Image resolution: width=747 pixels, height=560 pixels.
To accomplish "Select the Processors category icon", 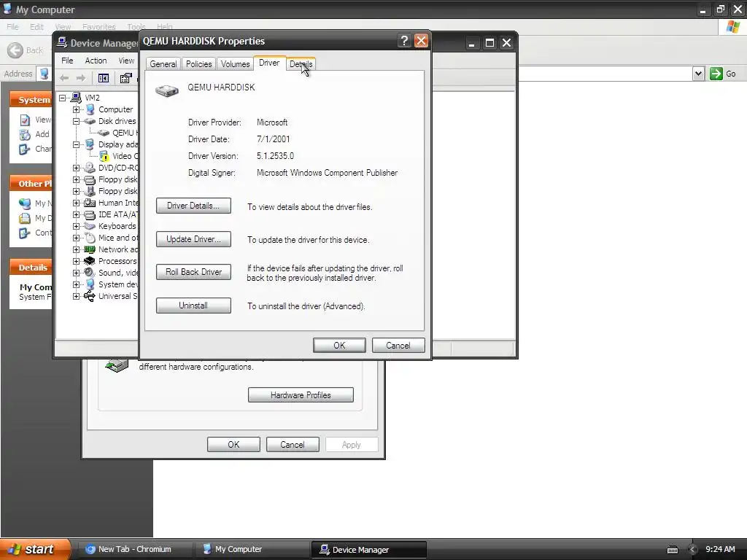I will coord(90,261).
